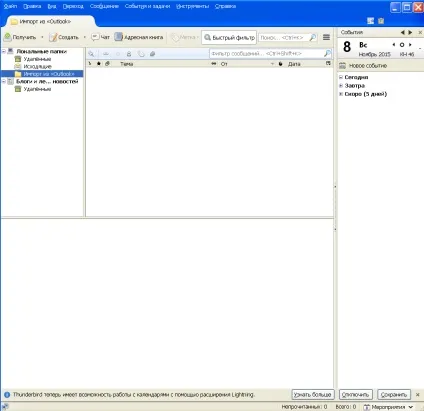Show previous view in События pane header
The image size is (424, 411).
click(403, 32)
